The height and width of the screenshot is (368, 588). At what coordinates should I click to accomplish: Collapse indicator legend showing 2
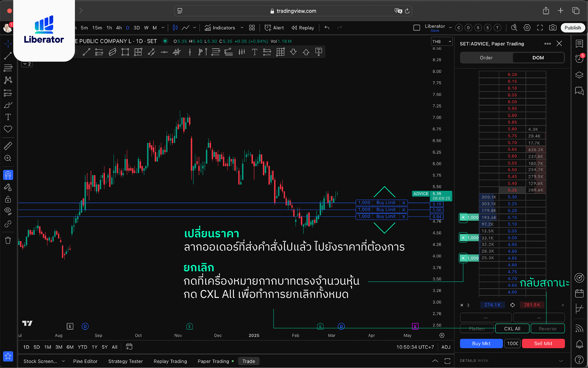(27, 64)
